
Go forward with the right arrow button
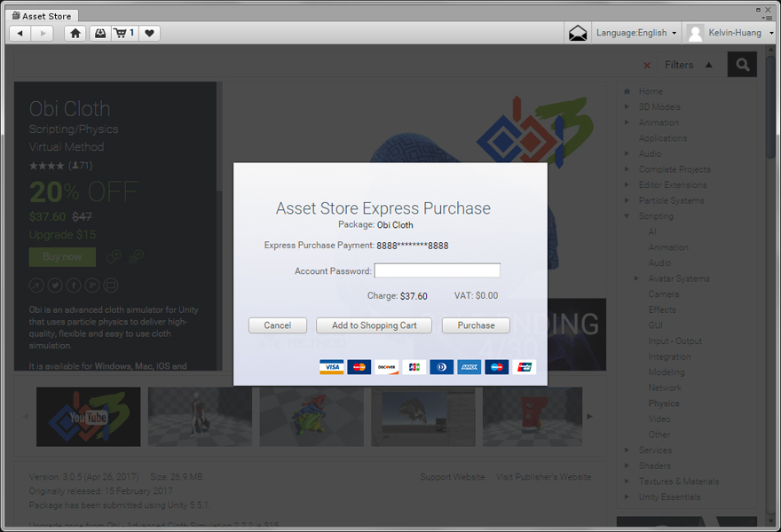click(x=43, y=34)
